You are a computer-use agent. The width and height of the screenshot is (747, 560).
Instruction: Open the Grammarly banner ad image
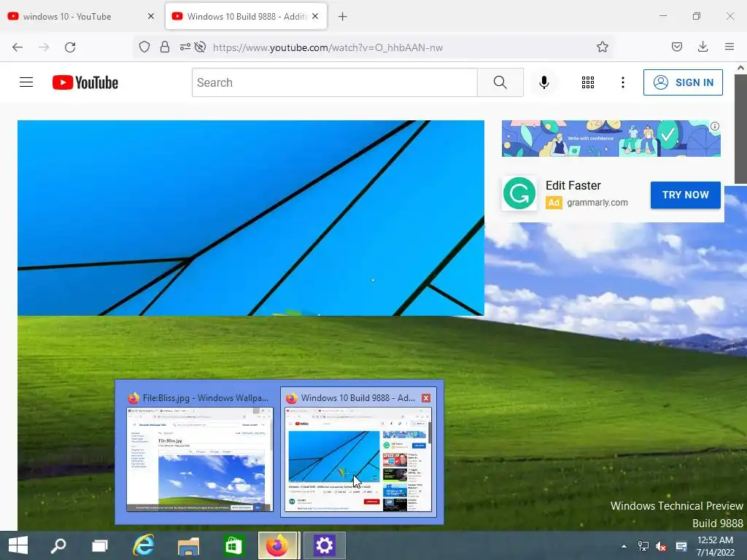point(611,139)
